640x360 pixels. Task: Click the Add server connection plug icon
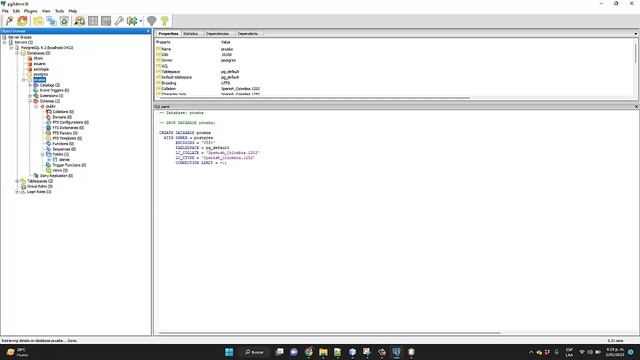coord(9,21)
